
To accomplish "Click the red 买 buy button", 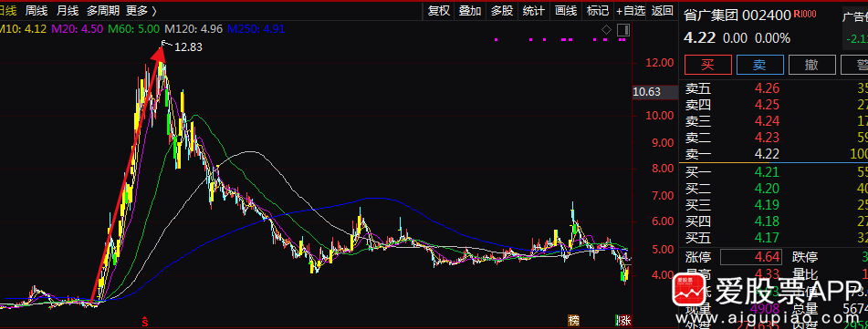I will 707,65.
